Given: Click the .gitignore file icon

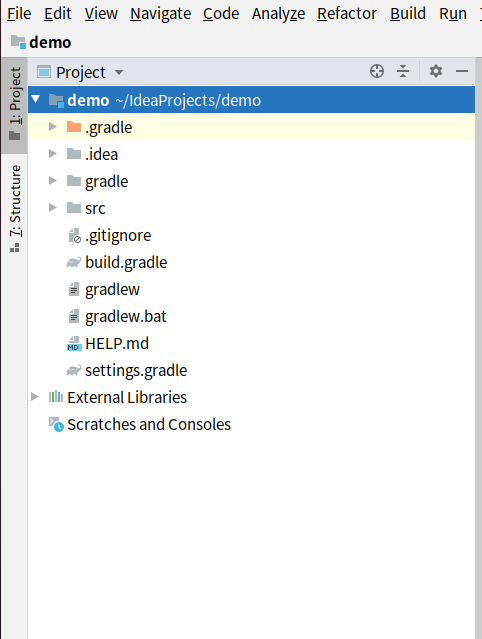Looking at the screenshot, I should click(x=75, y=235).
